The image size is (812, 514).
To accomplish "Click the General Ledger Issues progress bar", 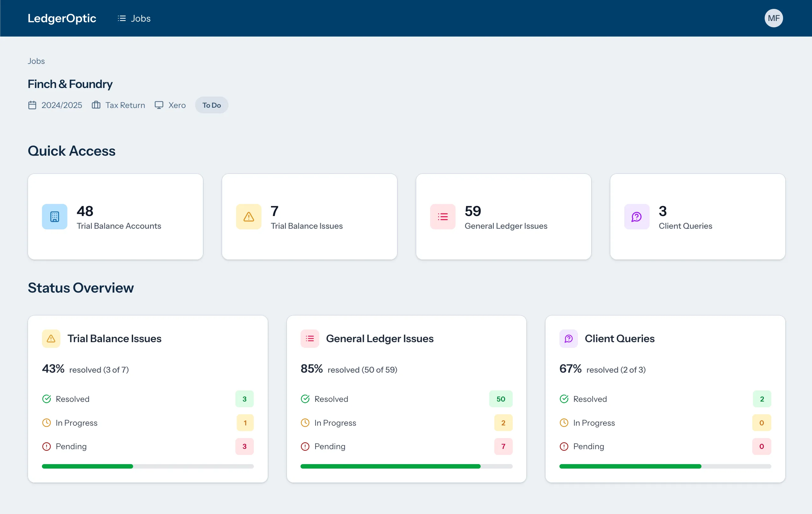I will coord(406,466).
